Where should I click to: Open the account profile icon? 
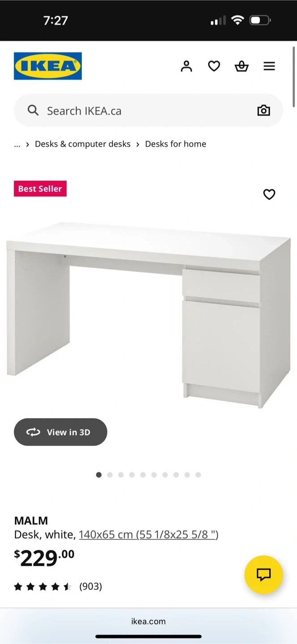pyautogui.click(x=187, y=66)
